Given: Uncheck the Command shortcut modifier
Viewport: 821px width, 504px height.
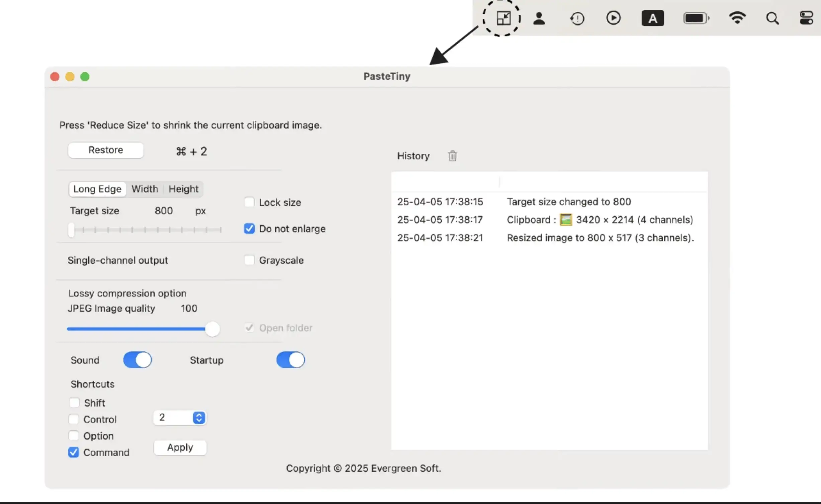Looking at the screenshot, I should 74,452.
